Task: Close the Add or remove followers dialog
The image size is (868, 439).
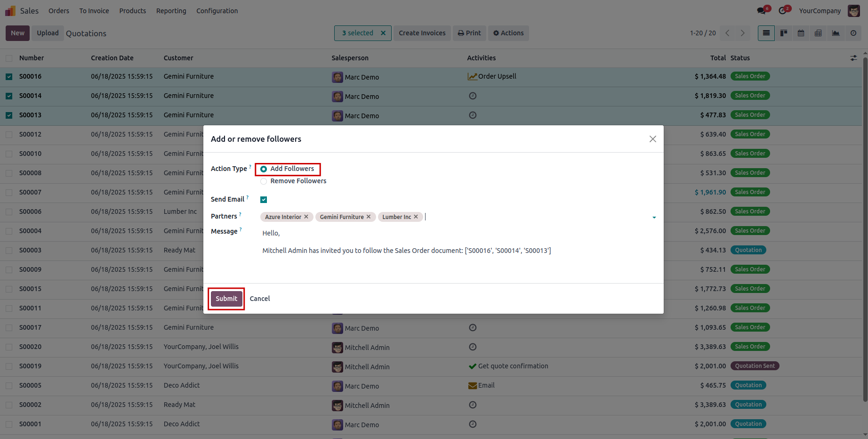Action: [x=653, y=139]
